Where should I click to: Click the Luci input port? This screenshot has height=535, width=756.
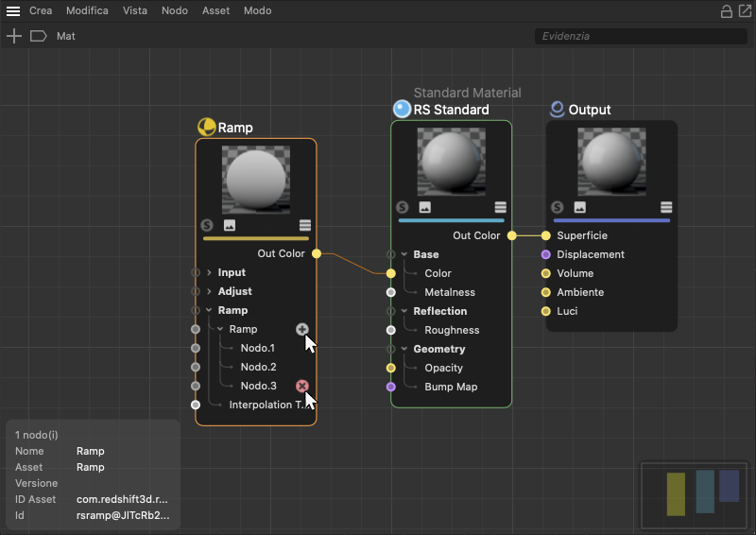[x=546, y=311]
